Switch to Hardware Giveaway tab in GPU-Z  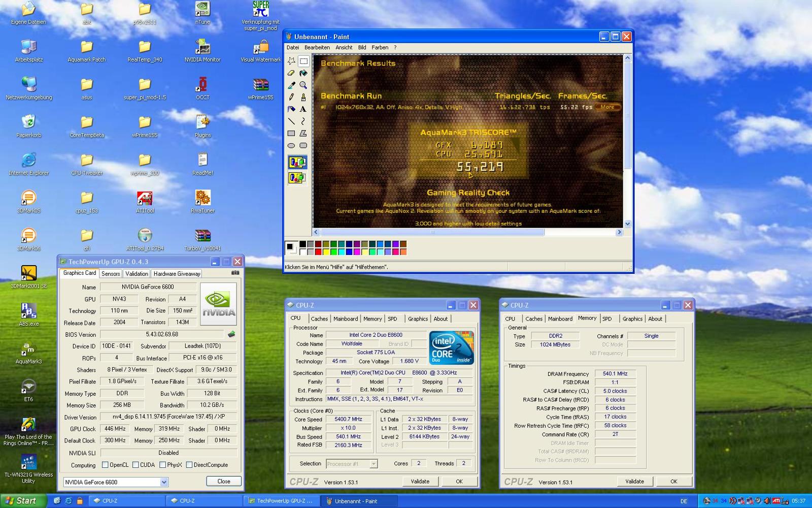tap(177, 274)
